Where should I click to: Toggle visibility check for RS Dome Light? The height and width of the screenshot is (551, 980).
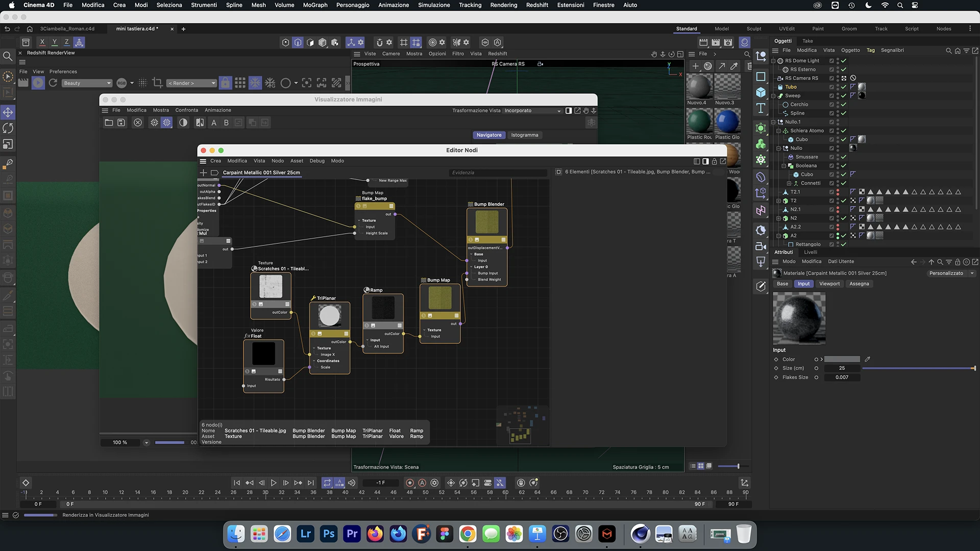point(844,61)
